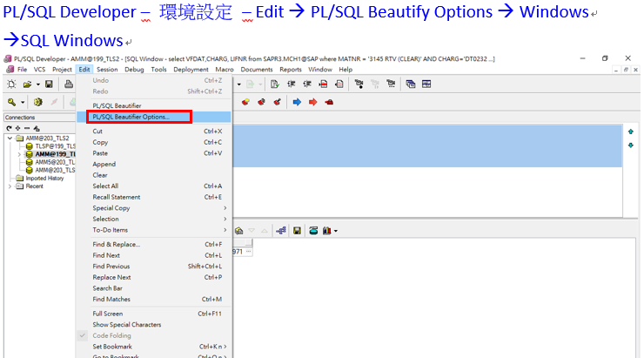This screenshot has width=644, height=358.
Task: Select TLSP@199 connection in tree
Action: pos(56,146)
